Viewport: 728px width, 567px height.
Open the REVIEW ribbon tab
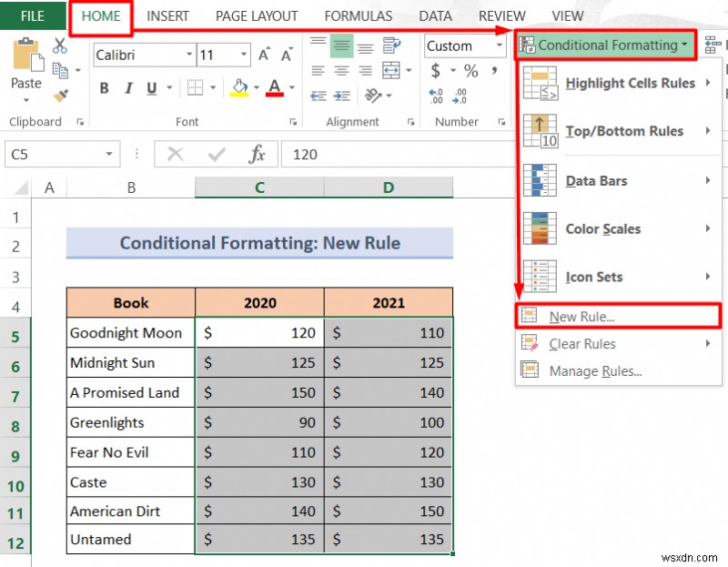pos(501,15)
